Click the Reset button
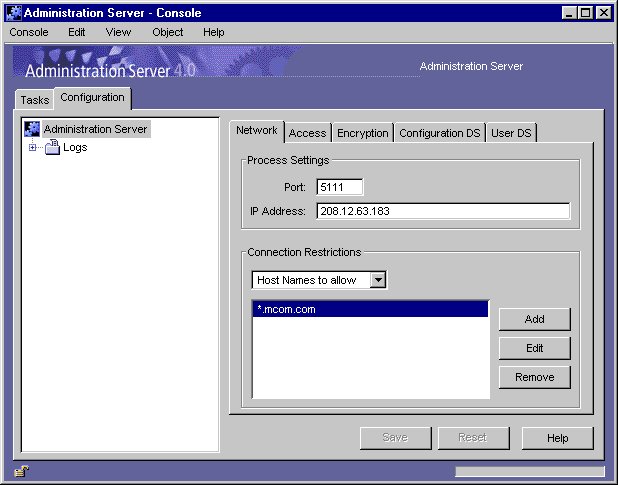This screenshot has height=485, width=618. click(x=473, y=438)
